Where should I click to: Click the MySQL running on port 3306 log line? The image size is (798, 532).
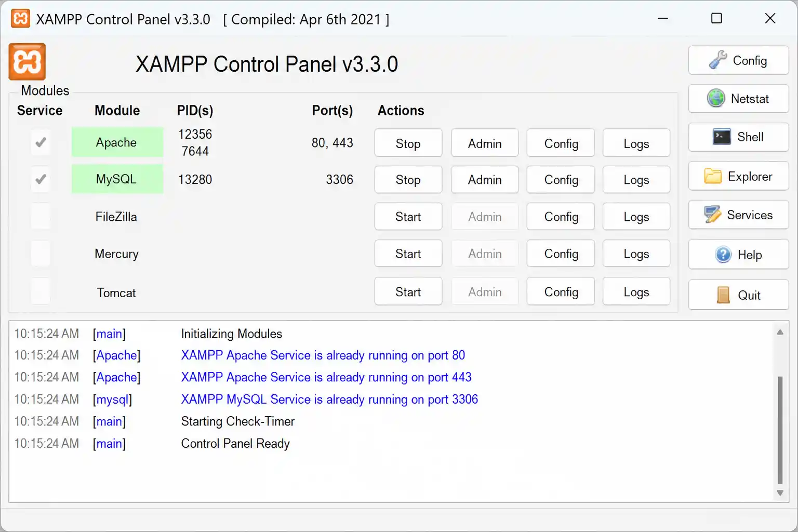pos(329,399)
